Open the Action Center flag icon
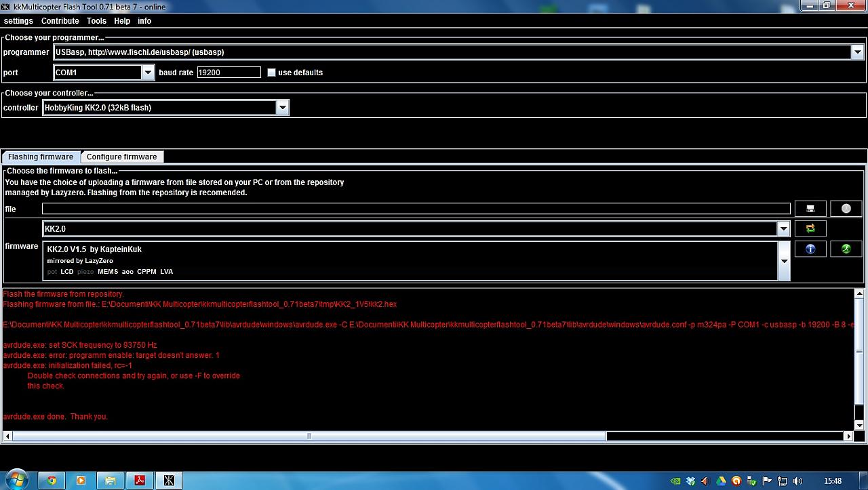Viewport: 868px width, 490px height. 767,481
